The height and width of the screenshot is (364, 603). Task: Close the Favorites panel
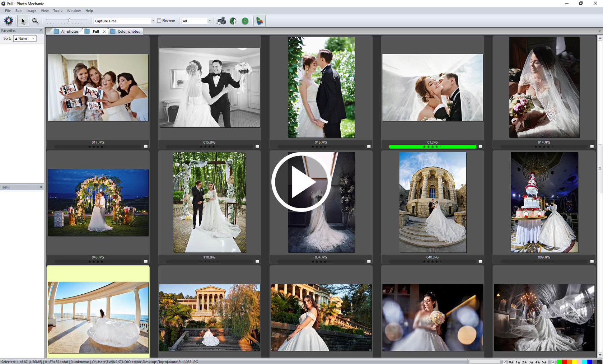pyautogui.click(x=41, y=31)
